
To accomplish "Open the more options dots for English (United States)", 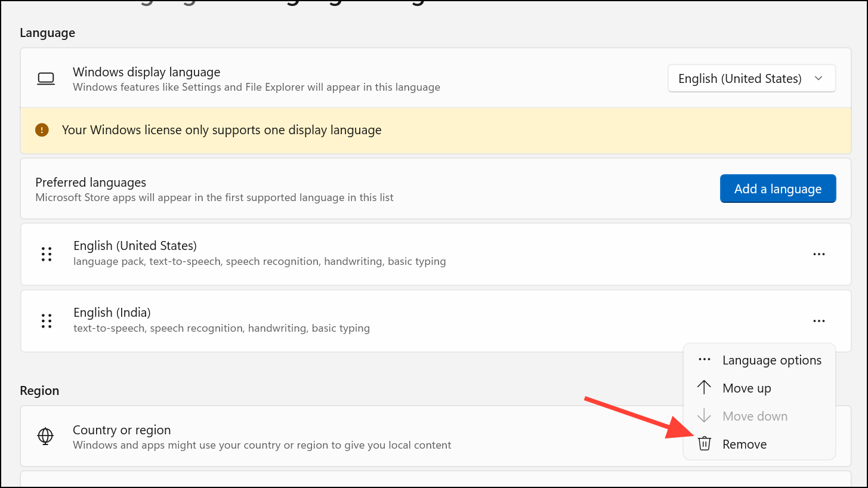I will point(819,254).
